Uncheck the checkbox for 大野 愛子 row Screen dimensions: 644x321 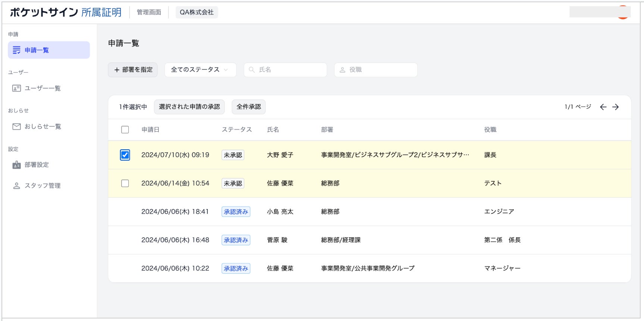125,155
